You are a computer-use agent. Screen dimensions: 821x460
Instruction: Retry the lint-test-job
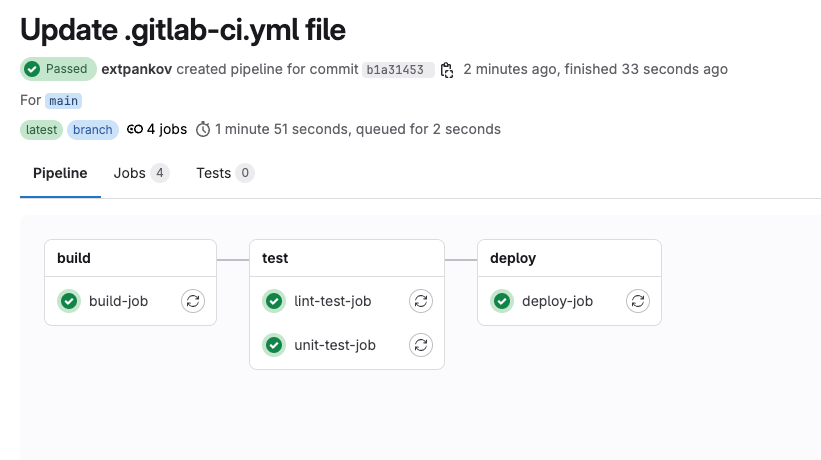(x=420, y=301)
